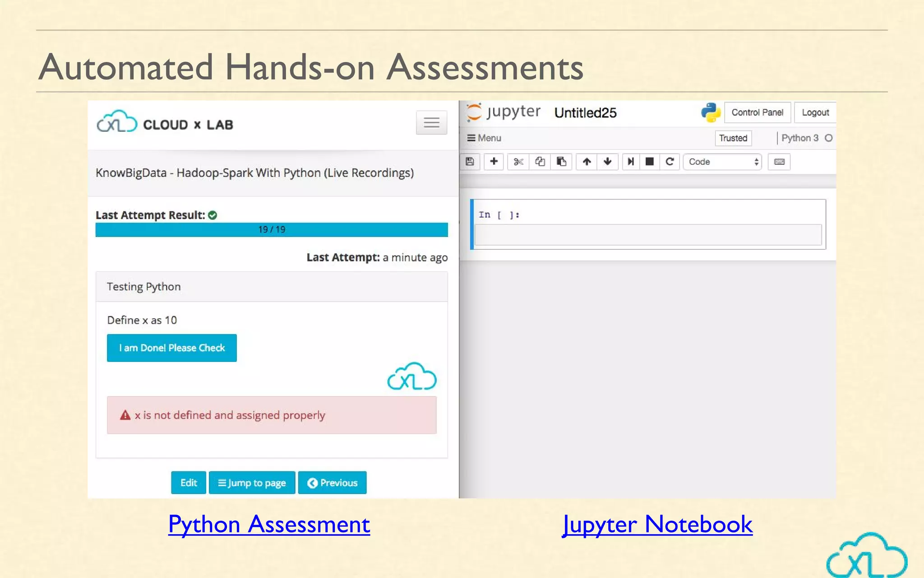924x578 pixels.
Task: Open the Jupyter Notebook link
Action: (x=657, y=525)
